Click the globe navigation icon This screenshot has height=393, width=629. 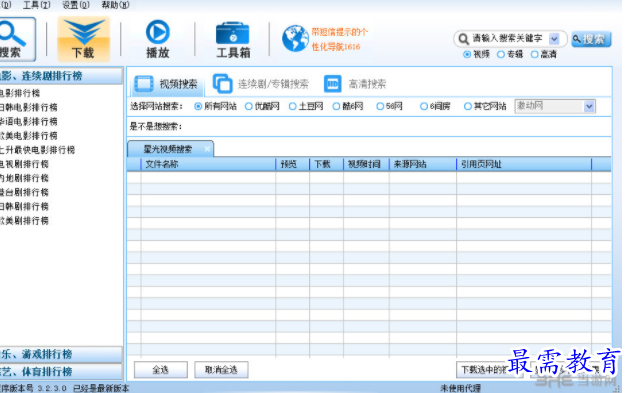[x=295, y=38]
